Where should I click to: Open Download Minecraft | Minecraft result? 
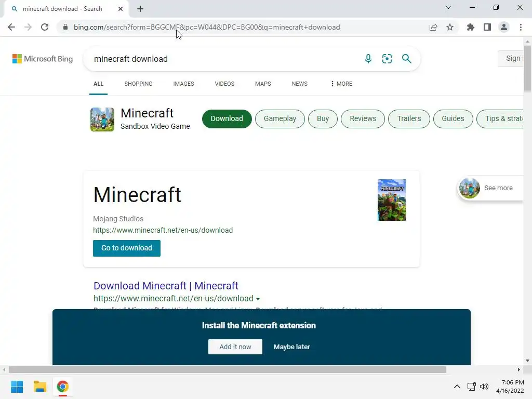coord(166,286)
